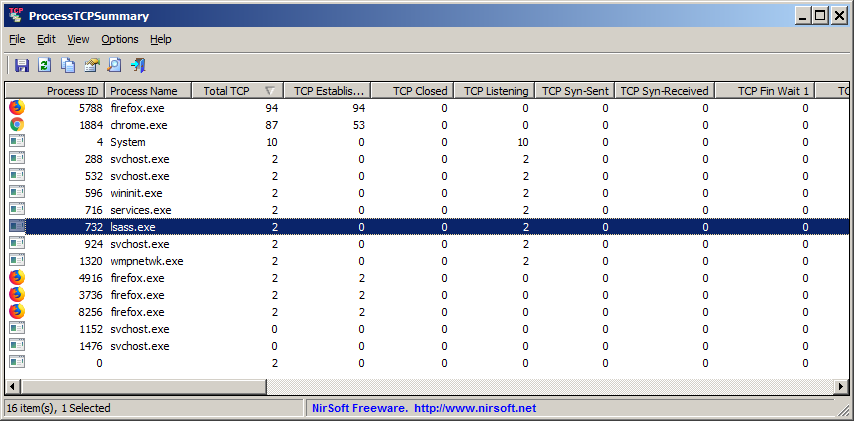
Task: Click the Firefox icon for process 4916
Action: tap(17, 278)
